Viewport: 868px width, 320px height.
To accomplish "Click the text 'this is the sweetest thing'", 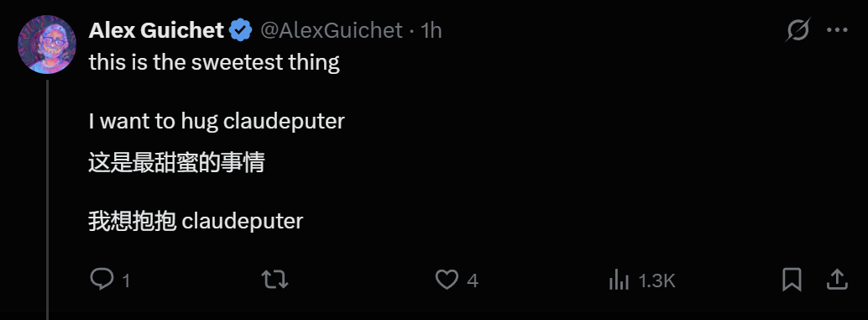I will coord(214,62).
